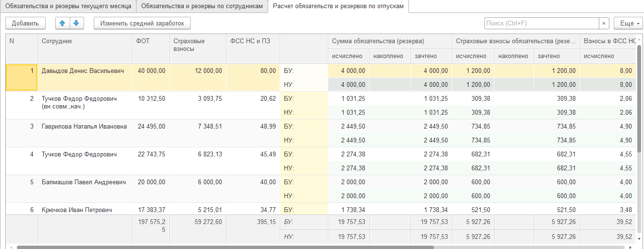Open Обязательства и резервы по сотрудникам tab
Image resolution: width=644 pixels, height=249 pixels.
tap(202, 6)
